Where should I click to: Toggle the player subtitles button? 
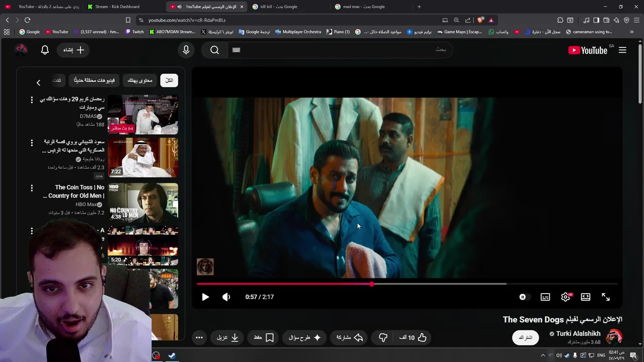click(x=545, y=297)
